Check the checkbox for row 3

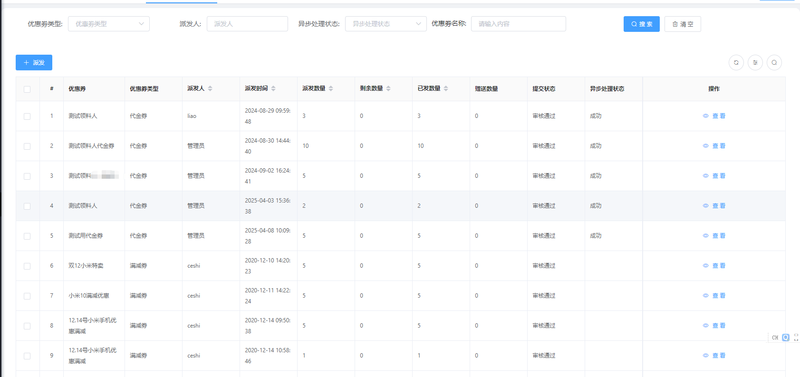(x=27, y=176)
